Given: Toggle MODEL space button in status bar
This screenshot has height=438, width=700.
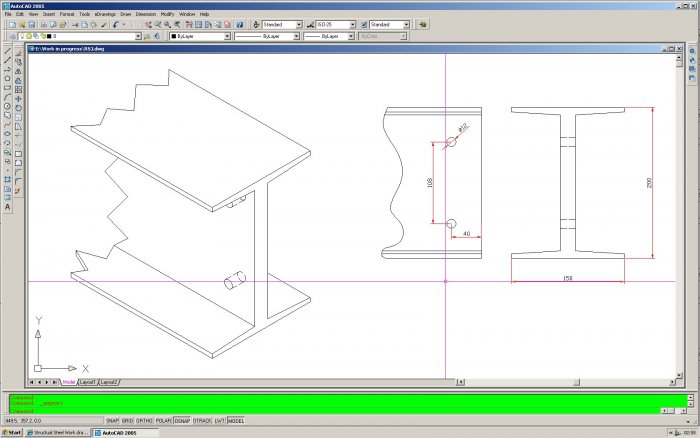Looking at the screenshot, I should (236, 421).
